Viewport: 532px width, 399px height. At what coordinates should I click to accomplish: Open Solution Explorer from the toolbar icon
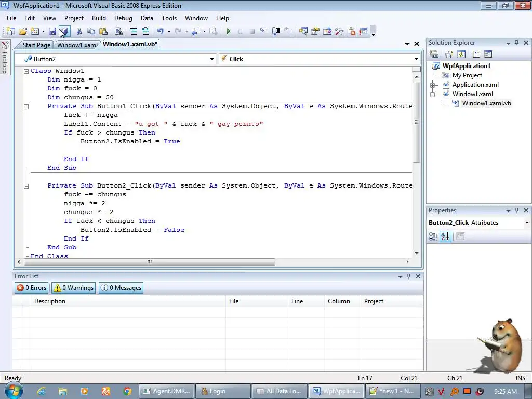(303, 31)
